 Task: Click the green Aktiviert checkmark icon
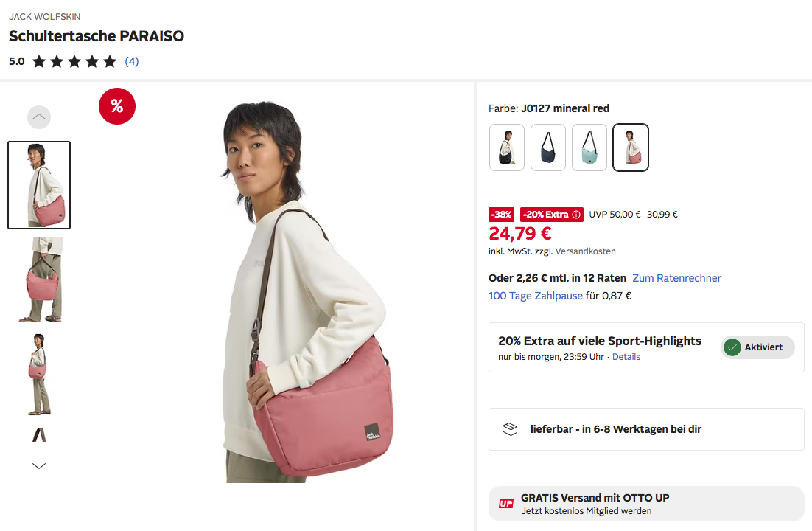(732, 347)
